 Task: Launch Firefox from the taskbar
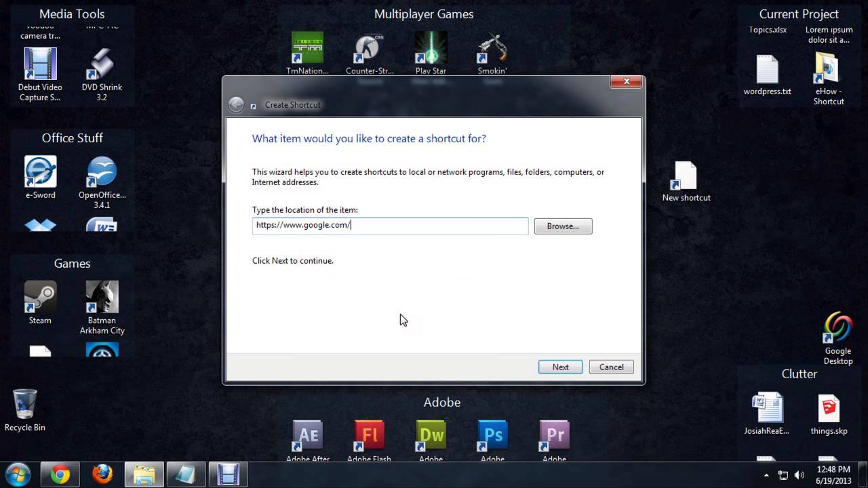point(102,474)
